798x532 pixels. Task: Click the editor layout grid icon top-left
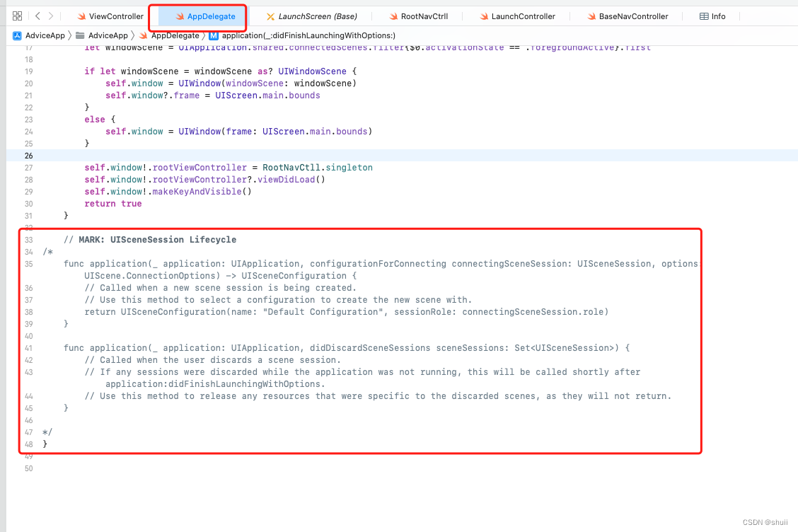click(x=18, y=16)
